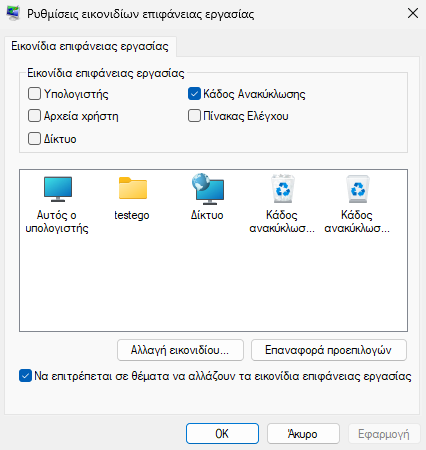This screenshot has height=450, width=426.
Task: Click the dialog title bar system icon
Action: (13, 13)
